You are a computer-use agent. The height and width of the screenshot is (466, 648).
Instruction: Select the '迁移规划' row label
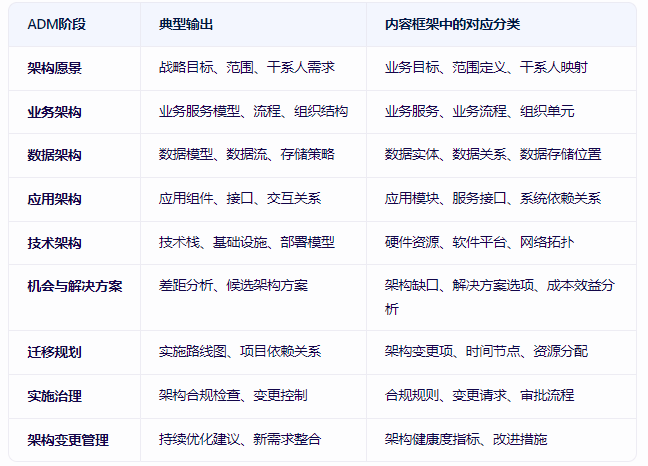point(55,352)
